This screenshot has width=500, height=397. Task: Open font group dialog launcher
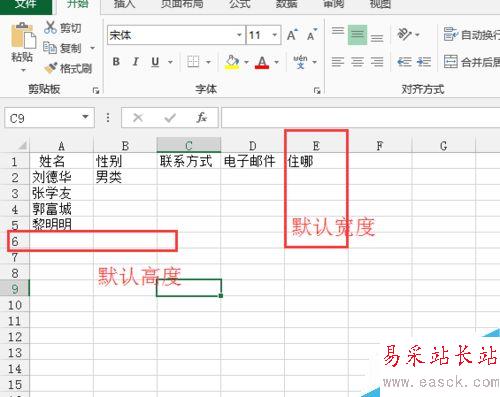[x=317, y=90]
